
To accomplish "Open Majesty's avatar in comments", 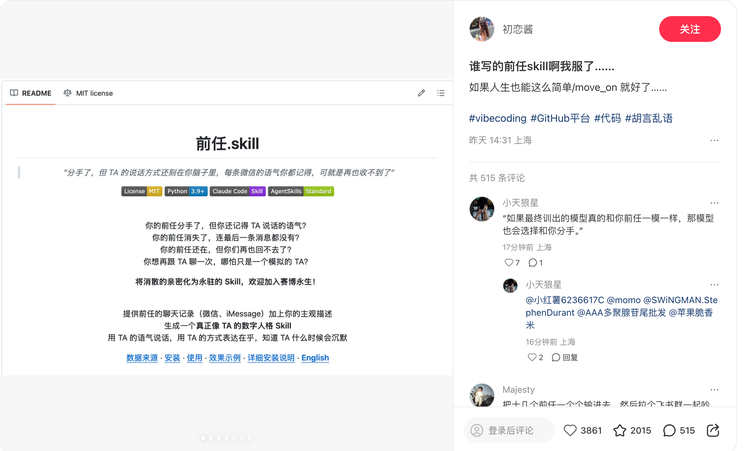I will (x=482, y=395).
